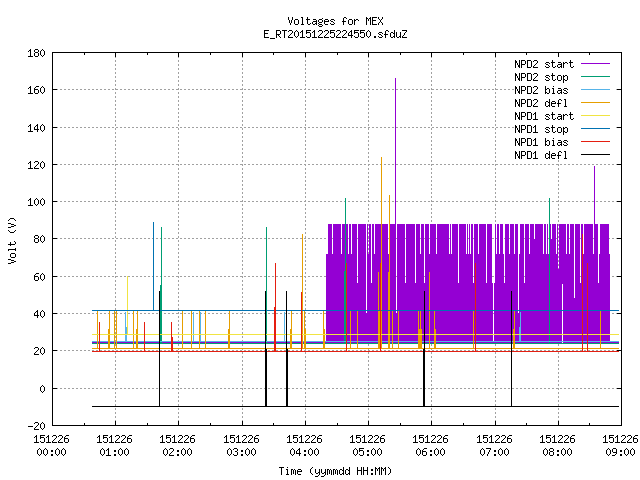640x480 pixels.
Task: Click the black NPD1 defl legend line
Action: [595, 155]
